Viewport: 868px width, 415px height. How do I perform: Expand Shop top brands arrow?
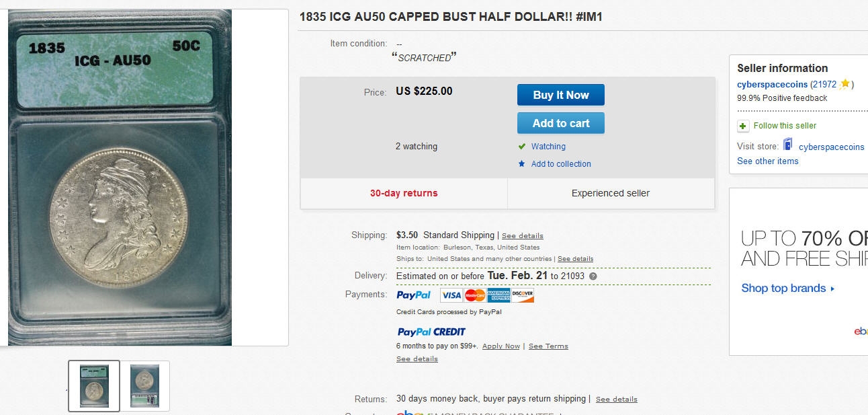pos(832,289)
